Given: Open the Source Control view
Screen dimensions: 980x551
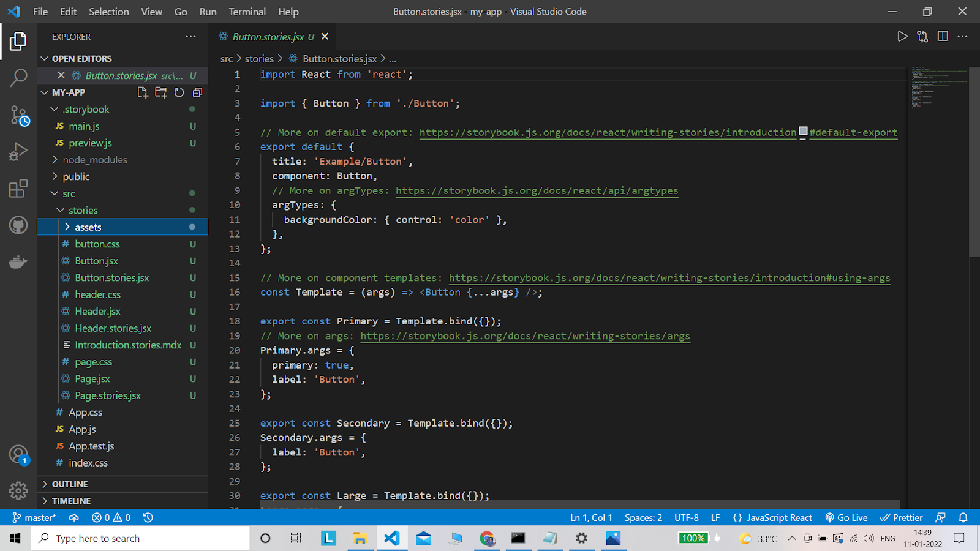Looking at the screenshot, I should (x=18, y=115).
